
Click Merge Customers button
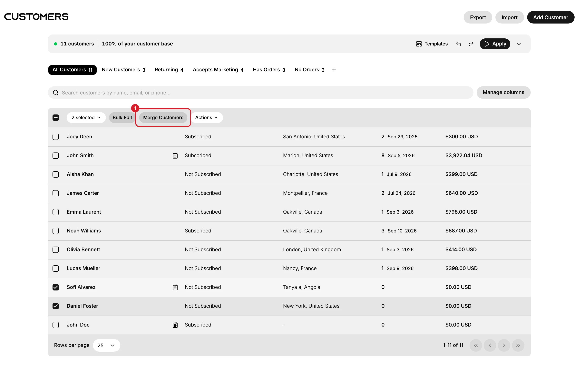coord(163,117)
